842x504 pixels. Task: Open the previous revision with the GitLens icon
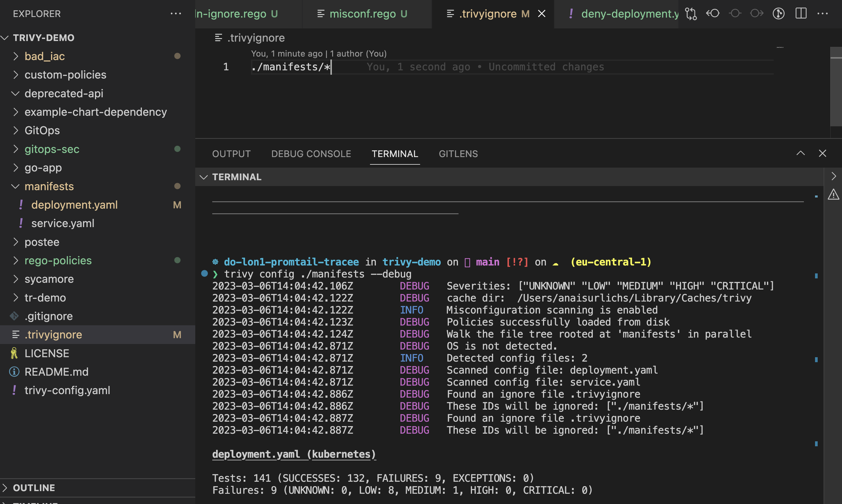click(x=713, y=13)
